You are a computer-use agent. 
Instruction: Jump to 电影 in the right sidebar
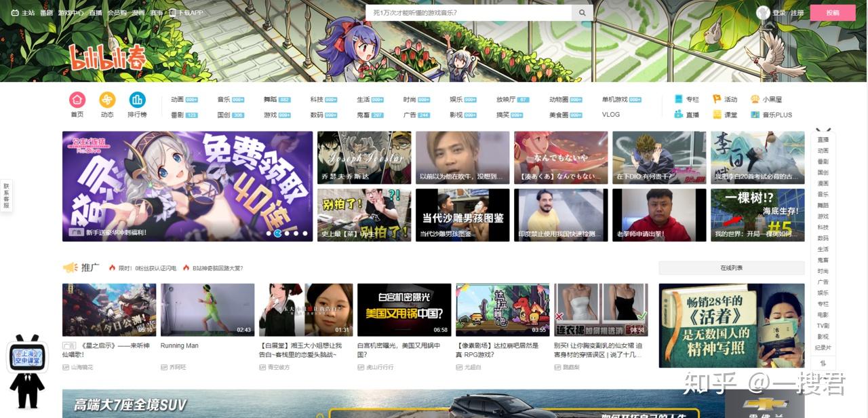(823, 315)
